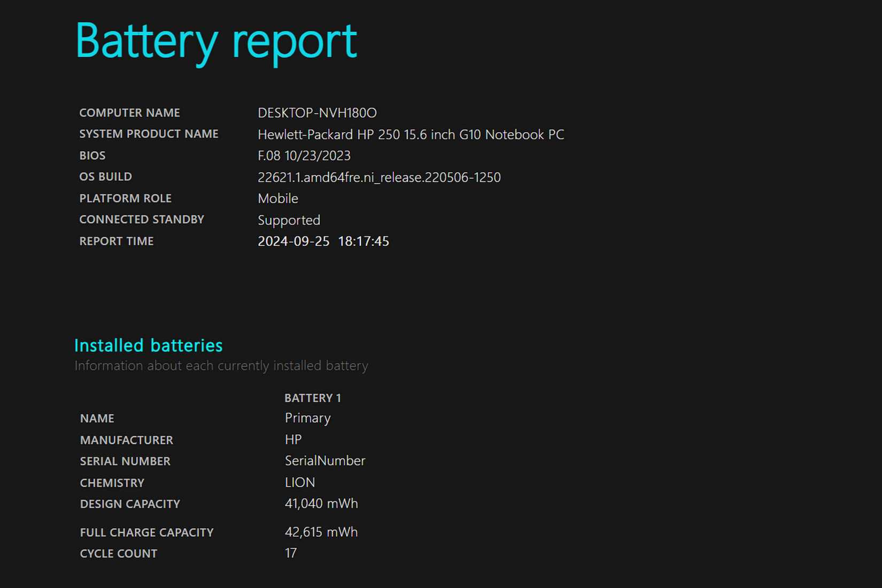Click the COMPUTER NAME label
Screen dimensions: 882x588
(x=129, y=113)
